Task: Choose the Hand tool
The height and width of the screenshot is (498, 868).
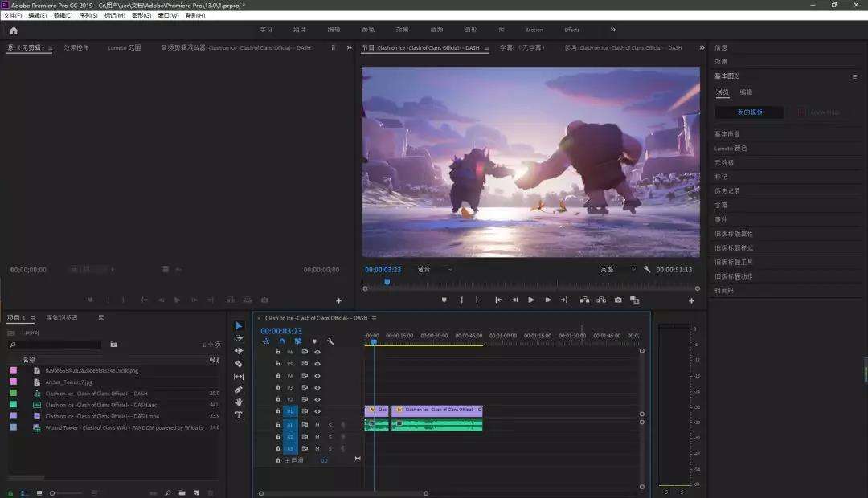Action: tap(239, 402)
